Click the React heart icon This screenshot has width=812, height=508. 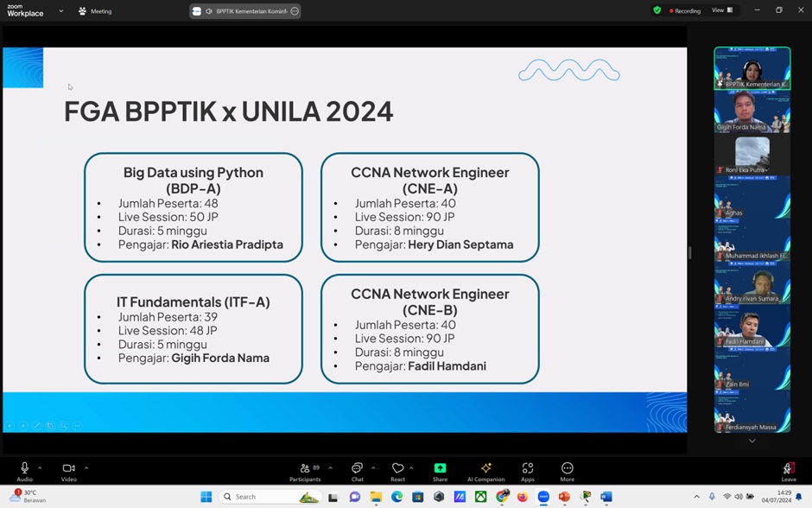(x=397, y=471)
